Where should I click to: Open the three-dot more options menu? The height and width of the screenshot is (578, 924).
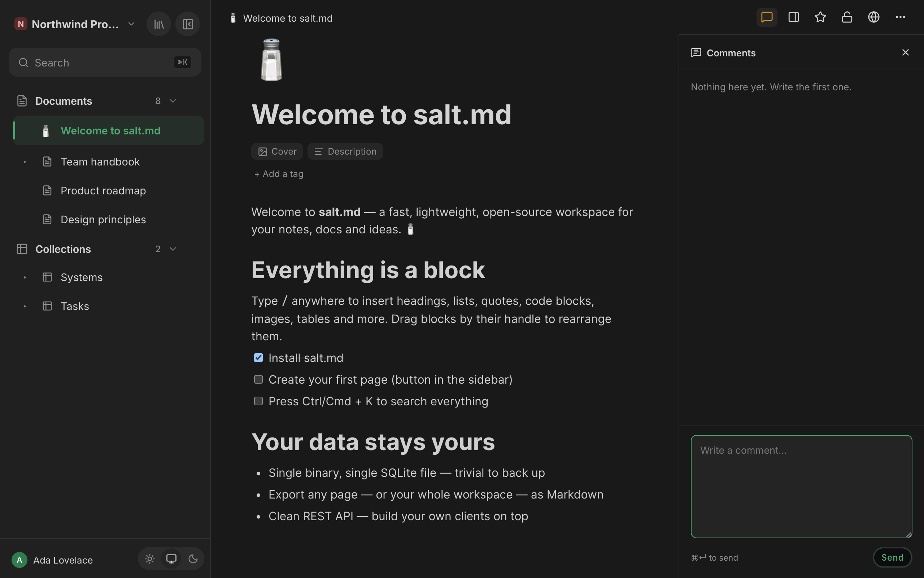(x=900, y=17)
